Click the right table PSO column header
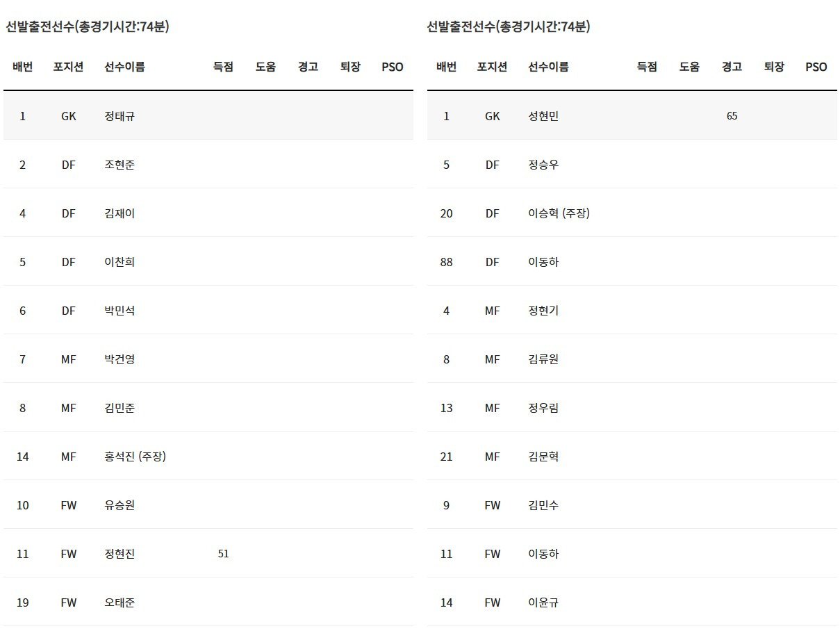 (x=816, y=67)
